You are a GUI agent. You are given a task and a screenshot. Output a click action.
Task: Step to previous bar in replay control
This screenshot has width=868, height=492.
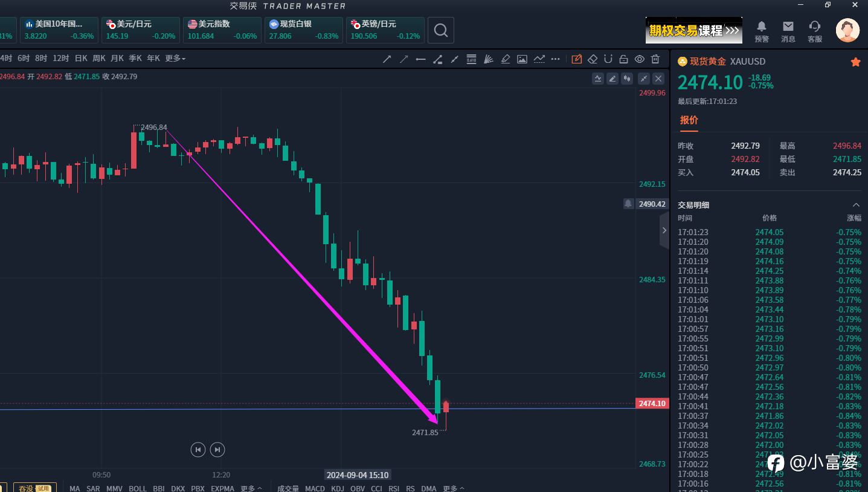tap(198, 449)
